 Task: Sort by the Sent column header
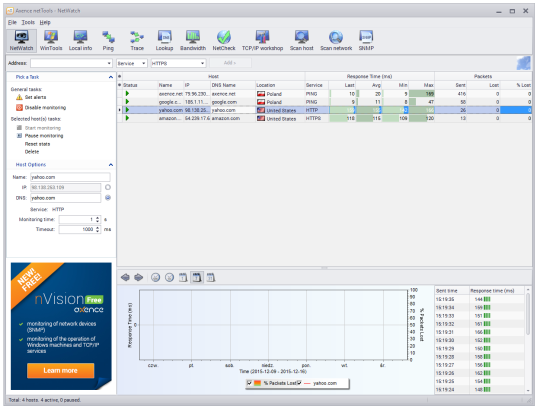[450, 85]
